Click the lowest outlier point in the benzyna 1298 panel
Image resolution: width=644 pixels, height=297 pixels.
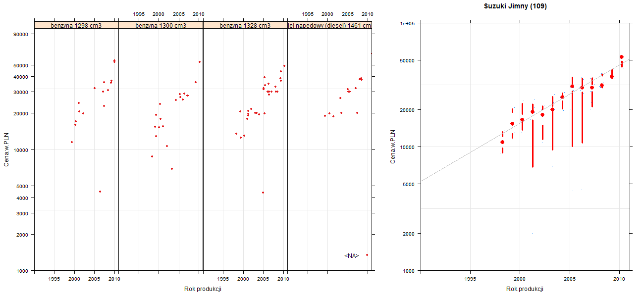click(100, 192)
